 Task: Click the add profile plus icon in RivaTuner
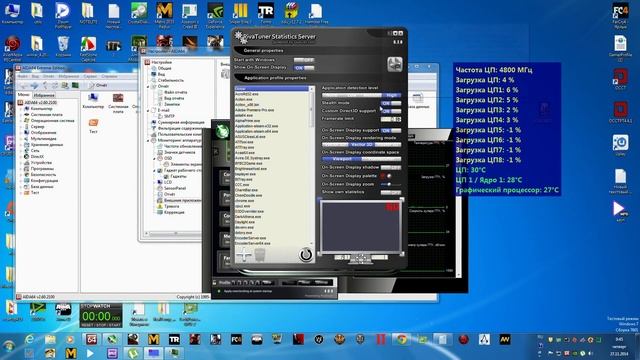pyautogui.click(x=244, y=255)
